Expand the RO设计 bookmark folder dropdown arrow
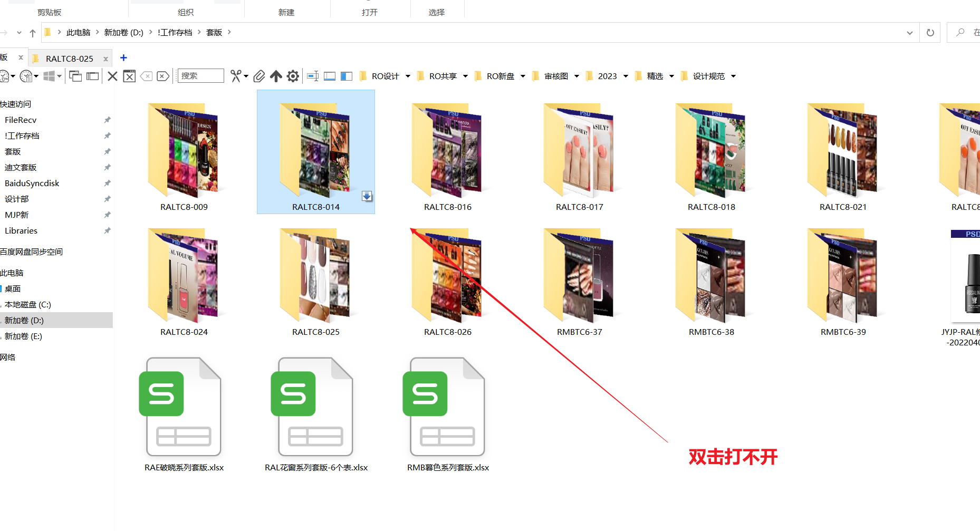 (x=408, y=76)
